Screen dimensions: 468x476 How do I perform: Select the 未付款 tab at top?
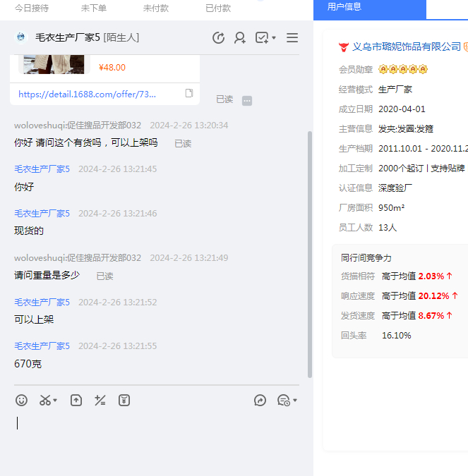point(156,8)
